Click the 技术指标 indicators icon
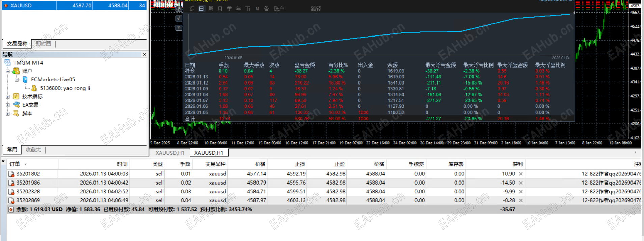Screen dimensions: 644x241 coord(16,96)
